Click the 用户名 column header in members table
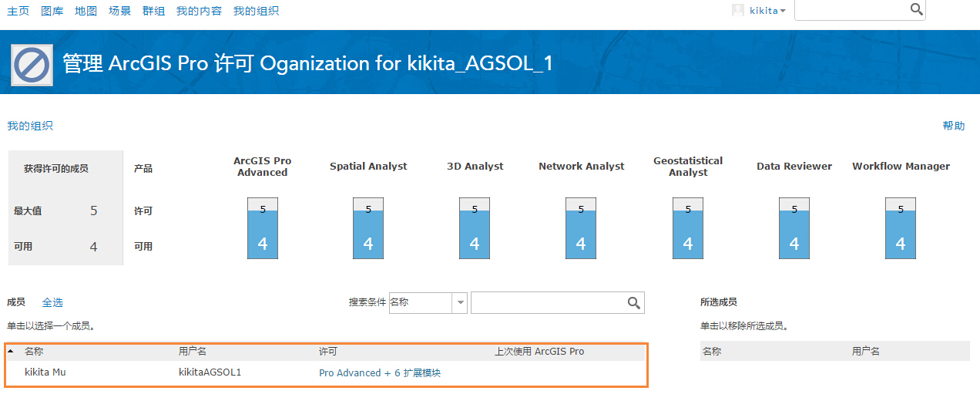Viewport: 980px width, 401px height. (x=193, y=352)
